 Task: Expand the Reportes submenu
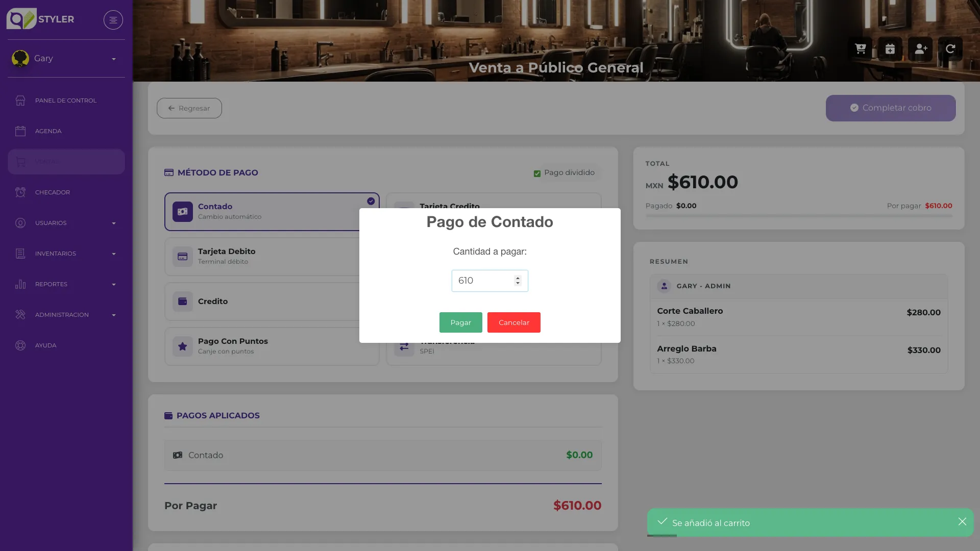66,284
